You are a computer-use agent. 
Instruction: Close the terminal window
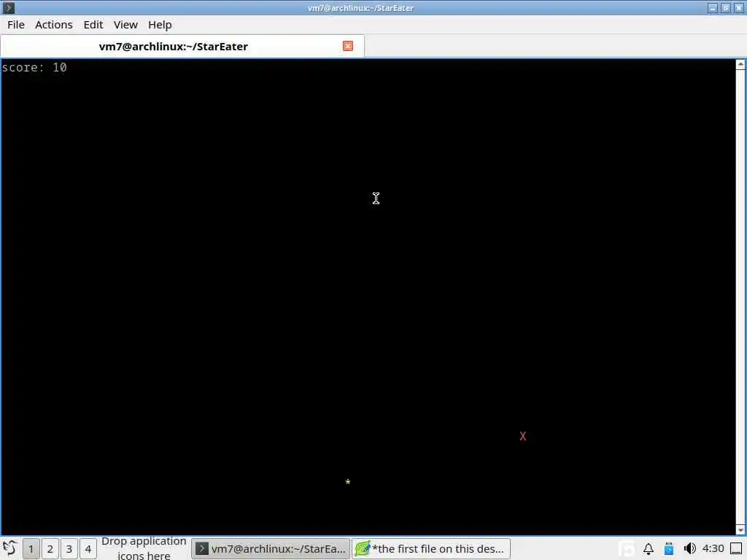(x=739, y=7)
